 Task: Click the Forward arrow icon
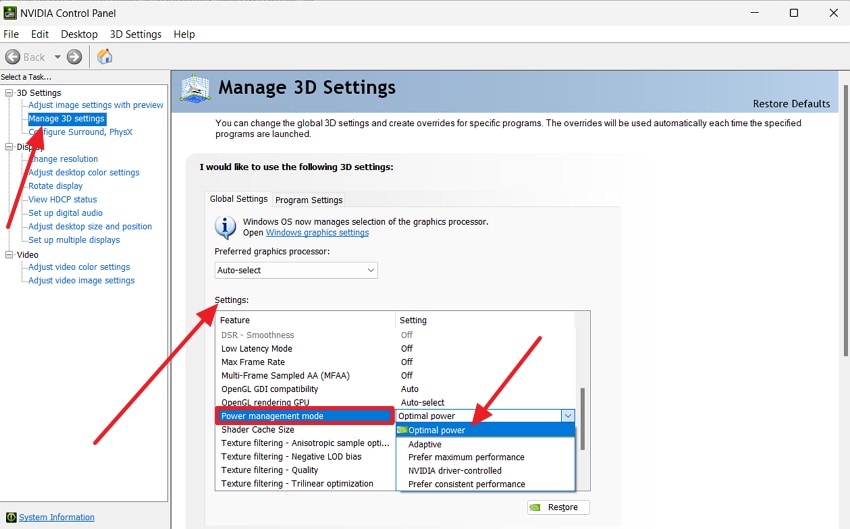point(74,56)
